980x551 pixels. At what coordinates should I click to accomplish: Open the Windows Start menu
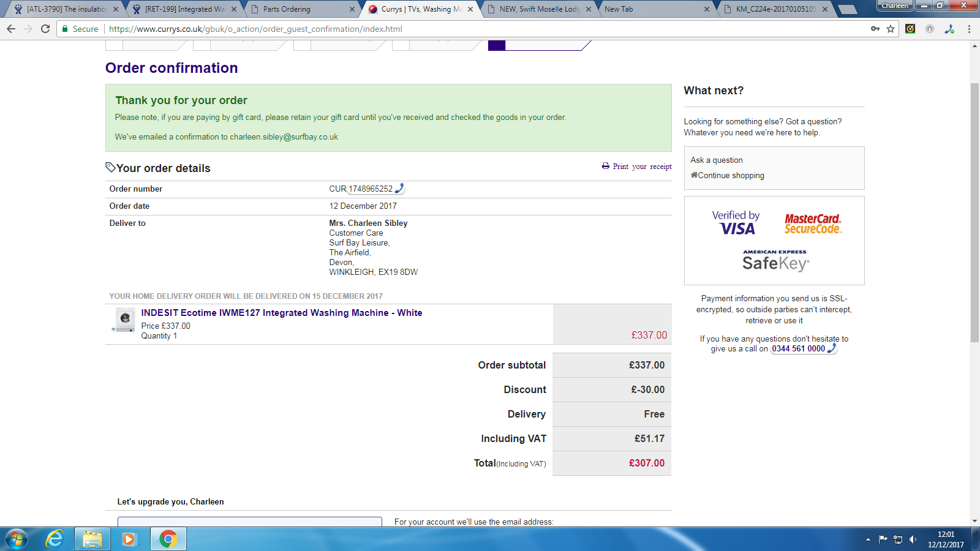point(17,539)
